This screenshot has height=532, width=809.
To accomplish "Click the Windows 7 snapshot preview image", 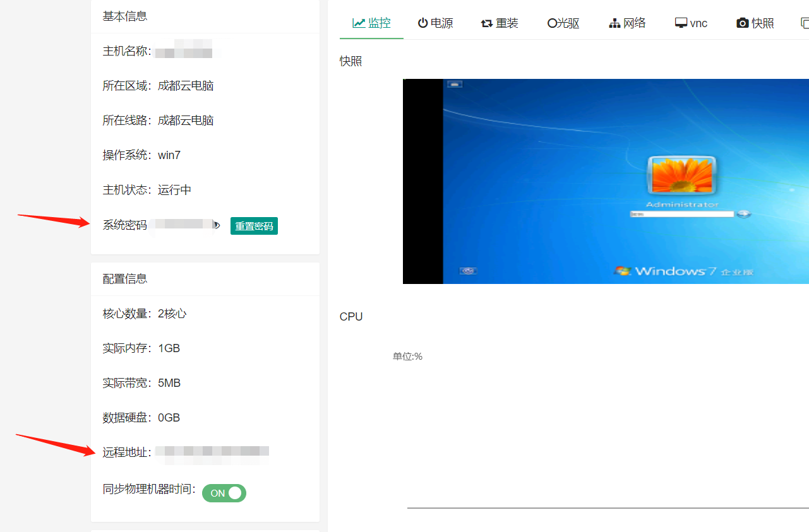I will click(606, 181).
